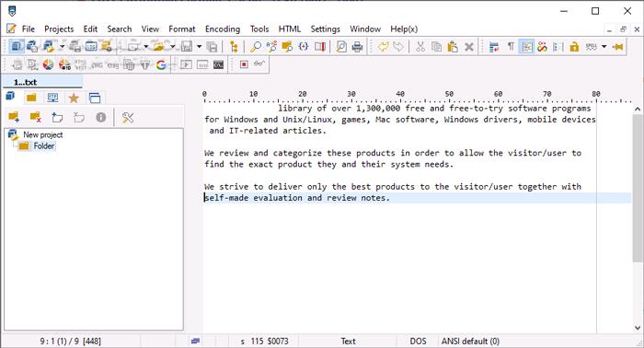Viewport: 644px width, 348px height.
Task: Click the find-and-replace A-to-Z icon
Action: tap(271, 46)
